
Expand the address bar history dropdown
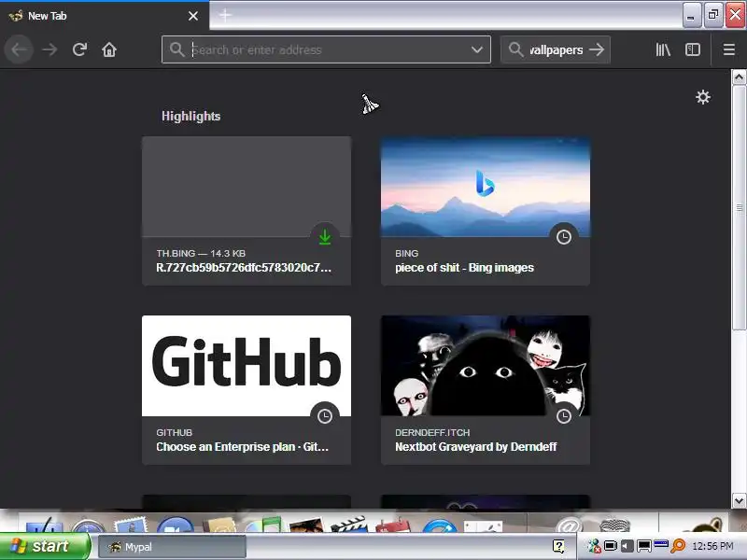(x=477, y=49)
